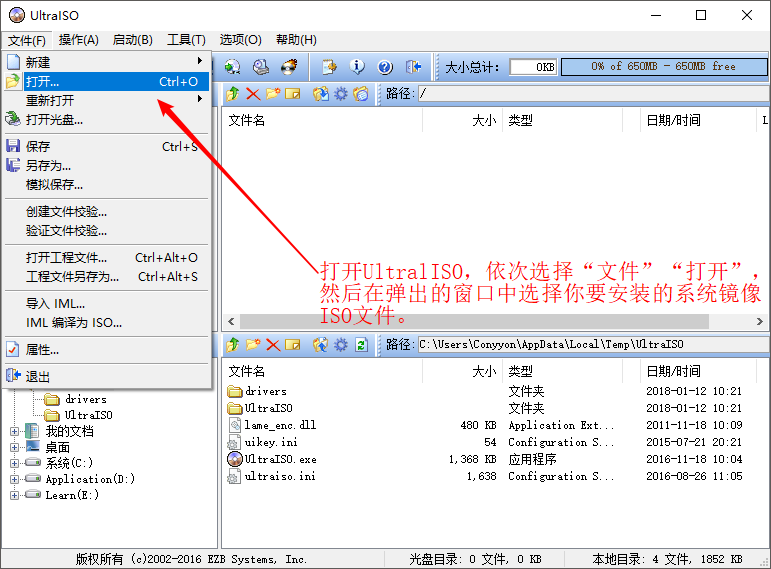Click the image pane horizontal scrollbar track
The height and width of the screenshot is (569, 771).
(x=494, y=321)
